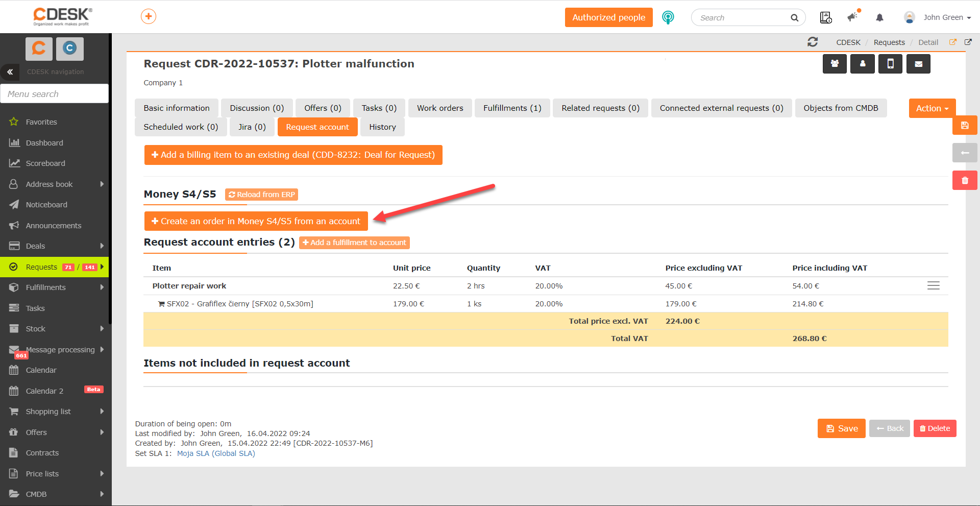
Task: Click the group users dark button
Action: tap(835, 64)
